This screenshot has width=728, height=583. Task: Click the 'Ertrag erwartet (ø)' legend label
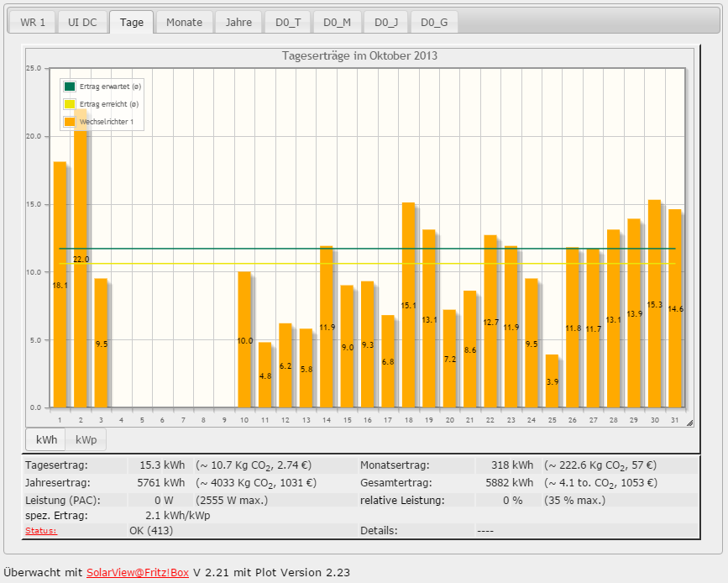click(110, 87)
